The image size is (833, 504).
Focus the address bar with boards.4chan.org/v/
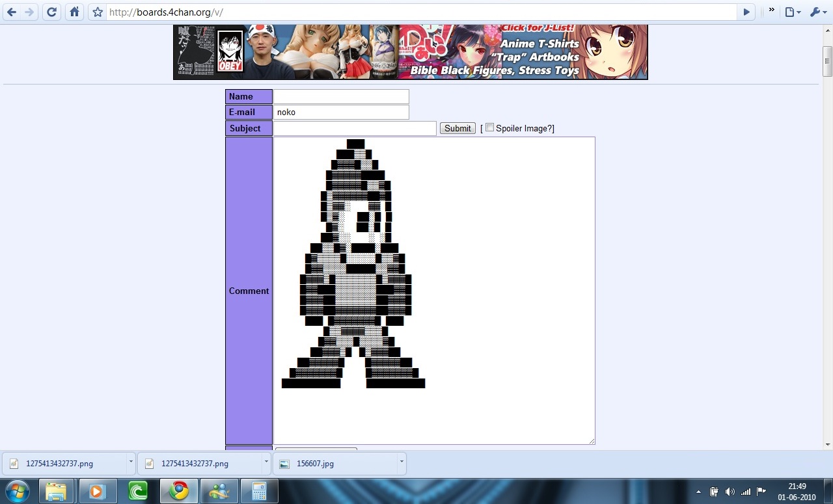(x=421, y=12)
